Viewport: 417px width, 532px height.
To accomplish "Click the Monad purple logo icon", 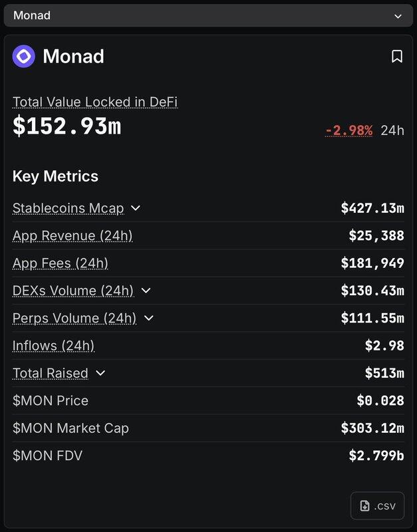I will coord(24,57).
